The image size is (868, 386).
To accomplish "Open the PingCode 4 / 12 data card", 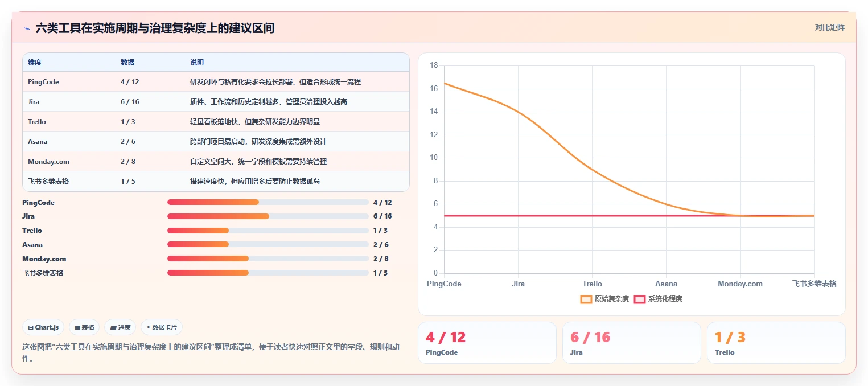I will click(487, 343).
